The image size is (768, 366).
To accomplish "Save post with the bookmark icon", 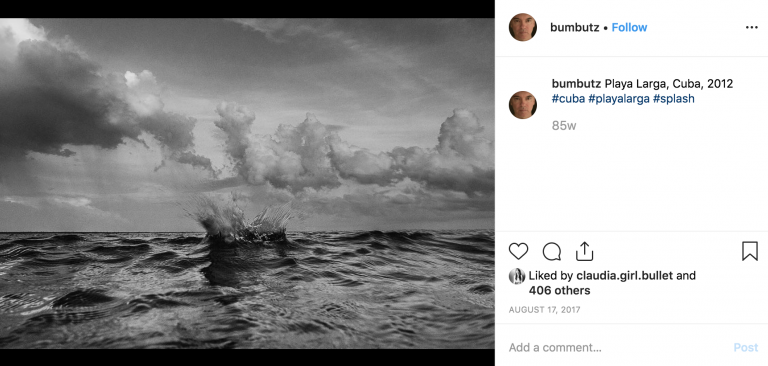I will [749, 251].
